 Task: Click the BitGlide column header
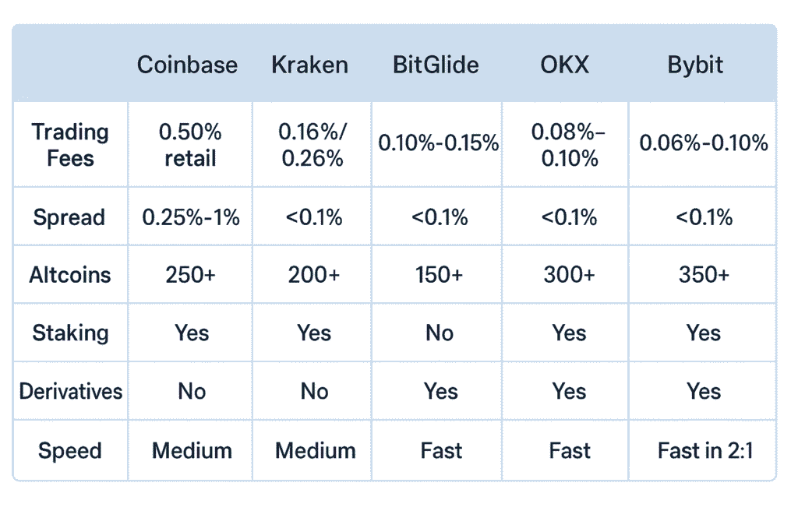click(436, 65)
